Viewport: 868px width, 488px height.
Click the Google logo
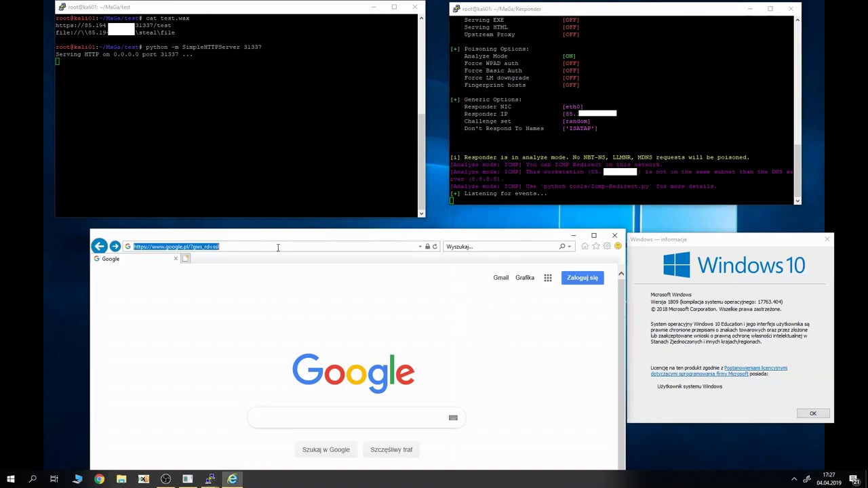click(353, 373)
